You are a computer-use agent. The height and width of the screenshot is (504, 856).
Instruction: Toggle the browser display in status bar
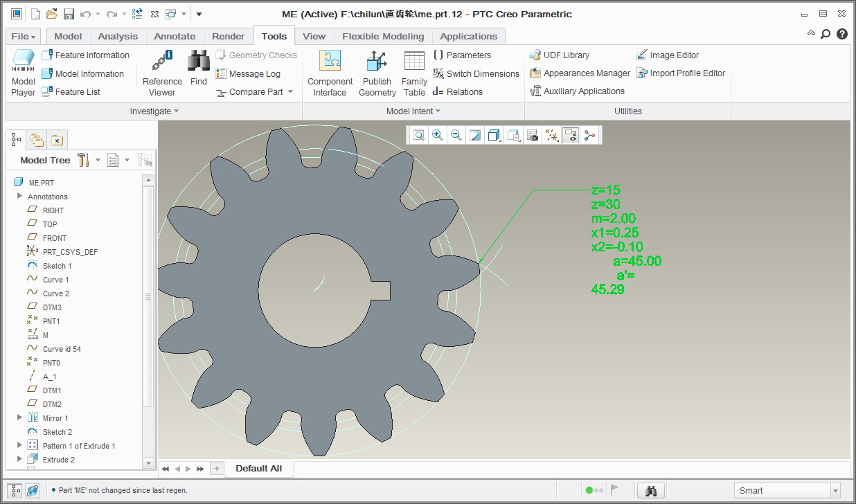pos(33,490)
